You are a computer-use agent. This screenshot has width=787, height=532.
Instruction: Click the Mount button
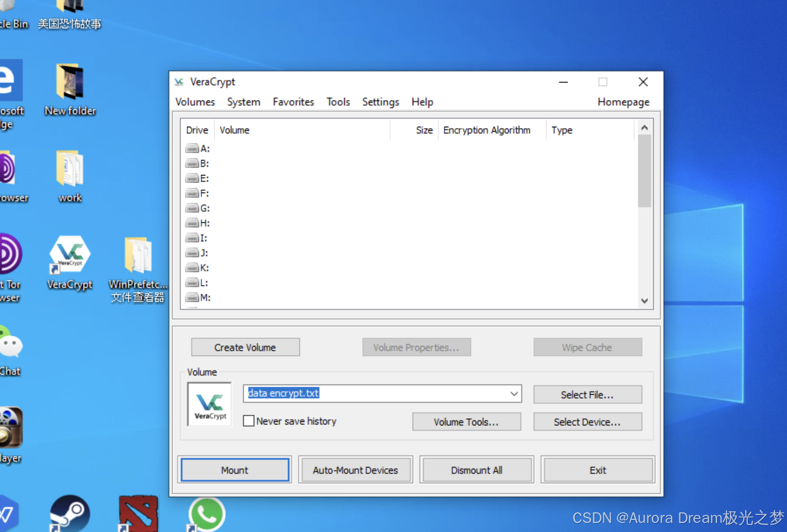pyautogui.click(x=235, y=470)
